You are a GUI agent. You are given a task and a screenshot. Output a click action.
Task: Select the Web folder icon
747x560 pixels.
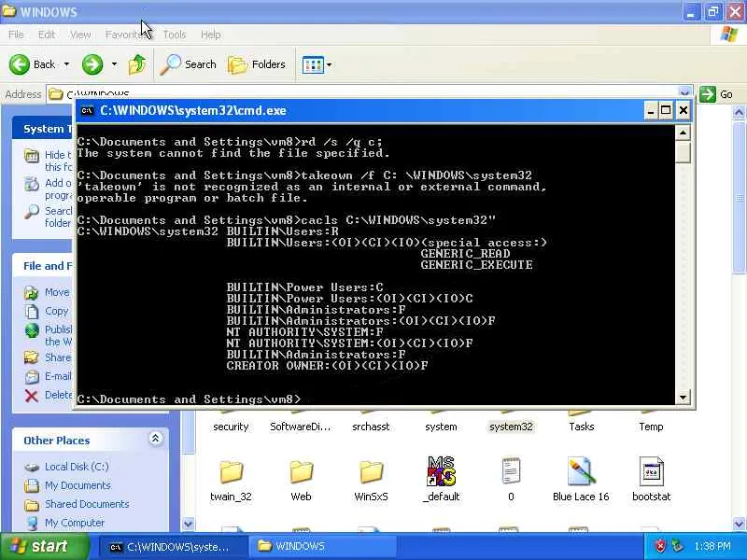pyautogui.click(x=301, y=471)
